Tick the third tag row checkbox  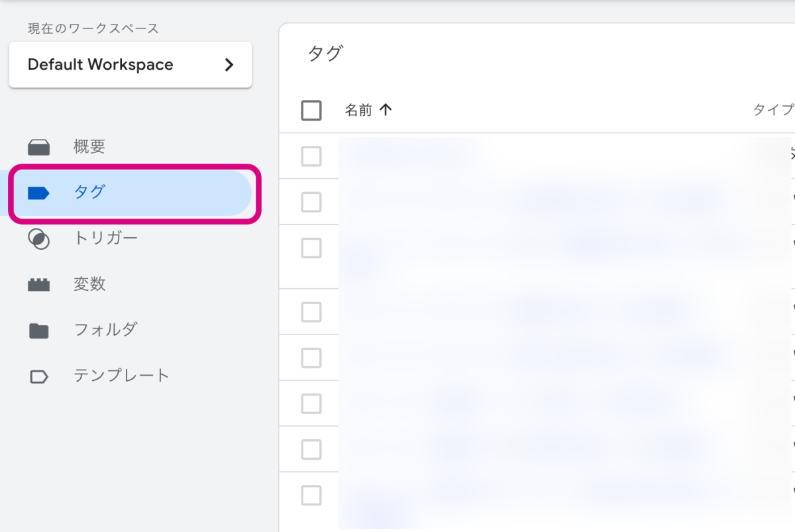click(x=311, y=248)
